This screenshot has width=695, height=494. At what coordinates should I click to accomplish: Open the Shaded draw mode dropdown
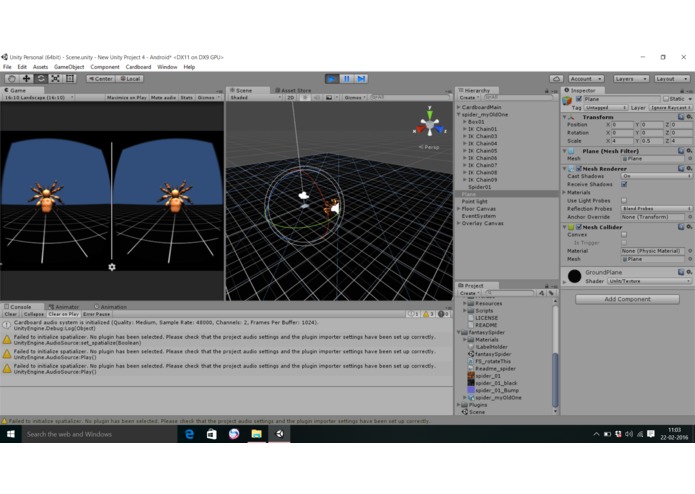tap(255, 97)
